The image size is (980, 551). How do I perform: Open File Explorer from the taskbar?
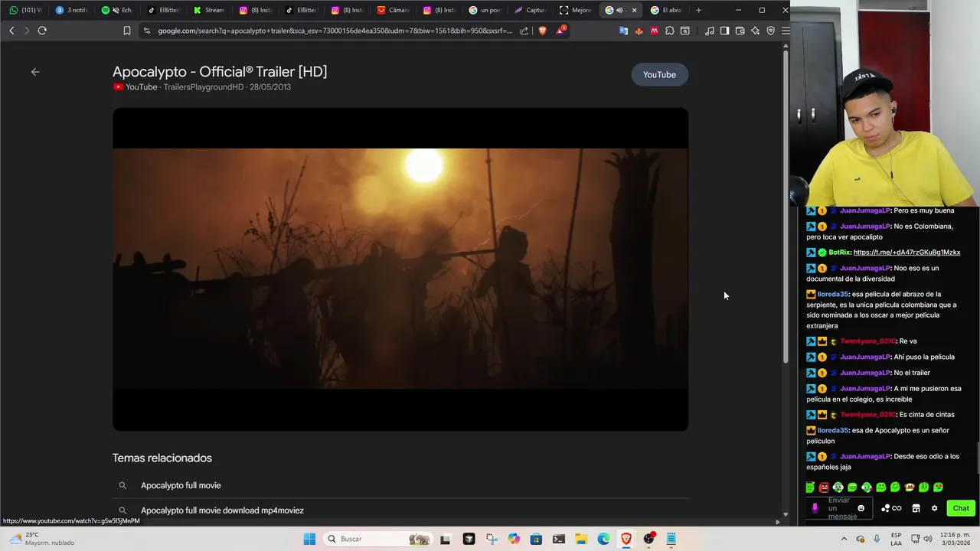point(581,539)
